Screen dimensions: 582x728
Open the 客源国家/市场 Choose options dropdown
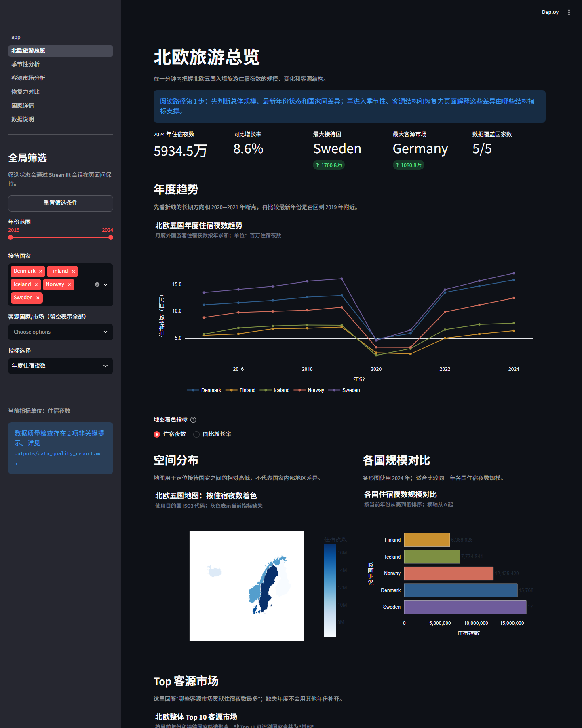[x=61, y=332]
